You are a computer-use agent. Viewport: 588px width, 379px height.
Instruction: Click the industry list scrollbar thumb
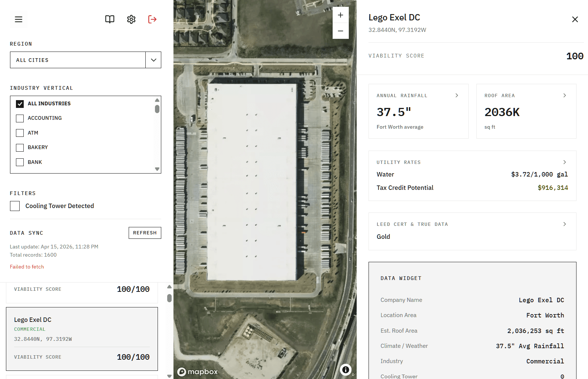point(157,109)
